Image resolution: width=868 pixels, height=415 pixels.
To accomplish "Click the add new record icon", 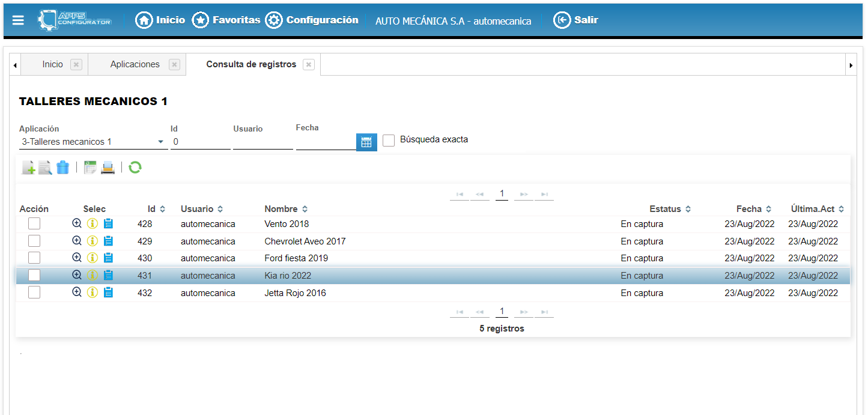I will pyautogui.click(x=28, y=168).
